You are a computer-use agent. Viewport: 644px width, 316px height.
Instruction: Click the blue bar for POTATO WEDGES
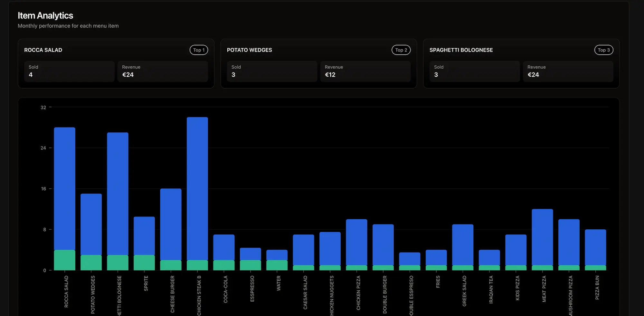(91, 224)
